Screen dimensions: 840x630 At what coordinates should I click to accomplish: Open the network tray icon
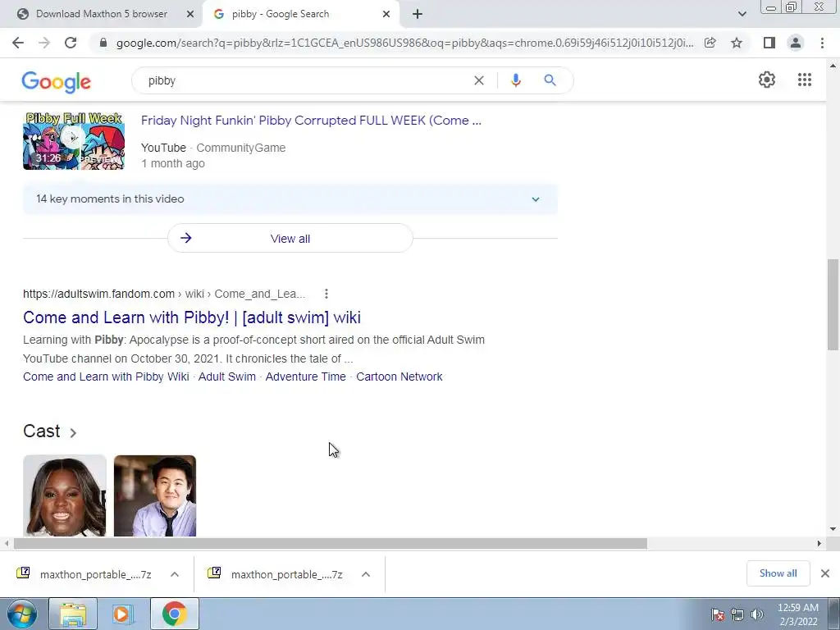(x=737, y=614)
